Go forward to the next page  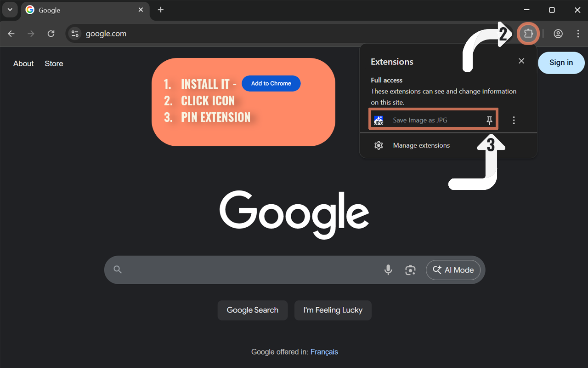tap(31, 34)
